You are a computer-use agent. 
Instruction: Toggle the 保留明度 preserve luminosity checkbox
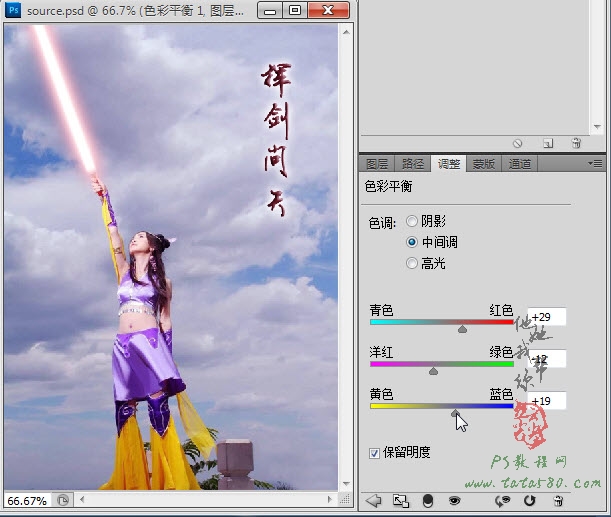click(x=374, y=453)
